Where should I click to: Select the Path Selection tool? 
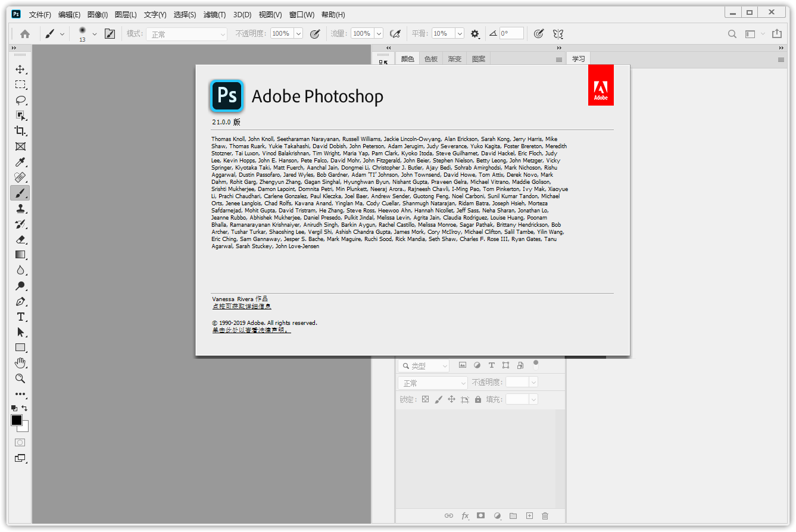(x=20, y=332)
